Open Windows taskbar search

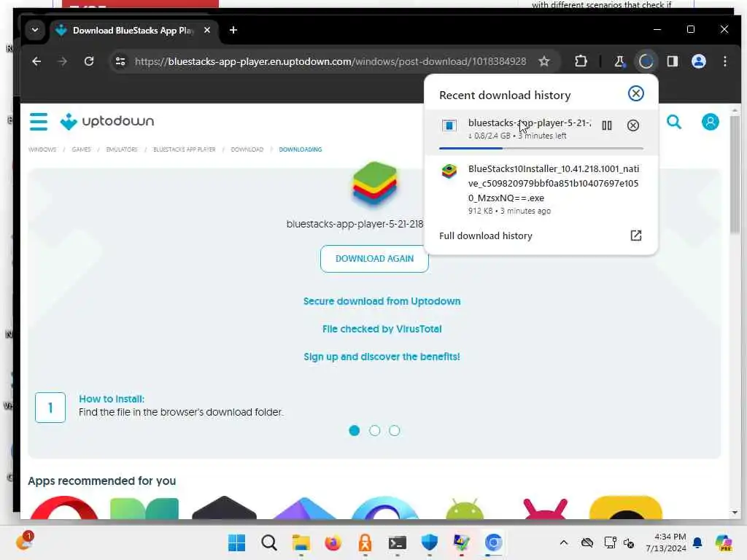click(x=268, y=542)
